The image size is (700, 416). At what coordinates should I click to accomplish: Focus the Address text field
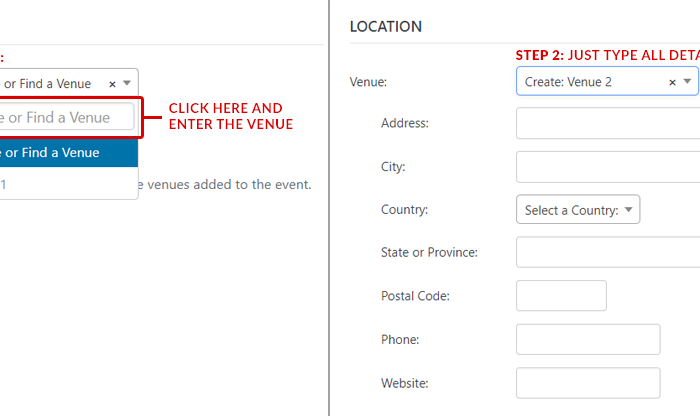click(607, 124)
